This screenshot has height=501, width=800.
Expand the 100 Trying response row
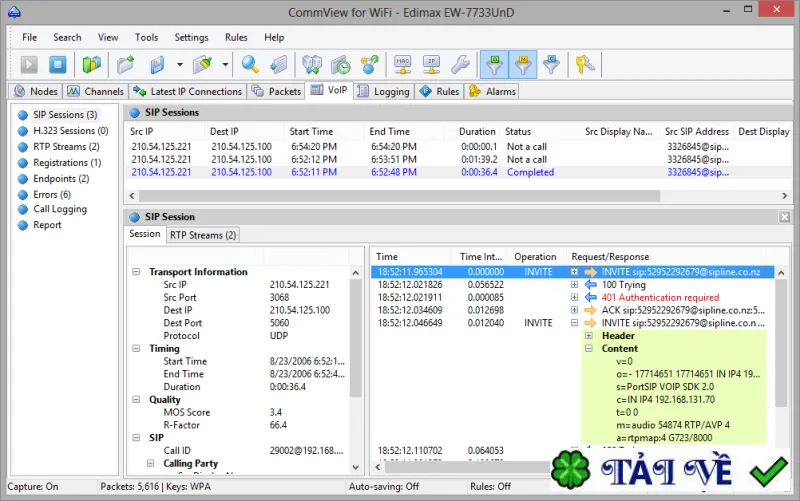pos(574,285)
